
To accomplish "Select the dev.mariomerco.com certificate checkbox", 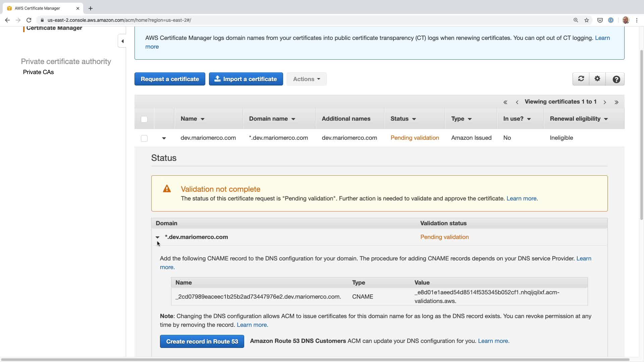I will point(144,138).
